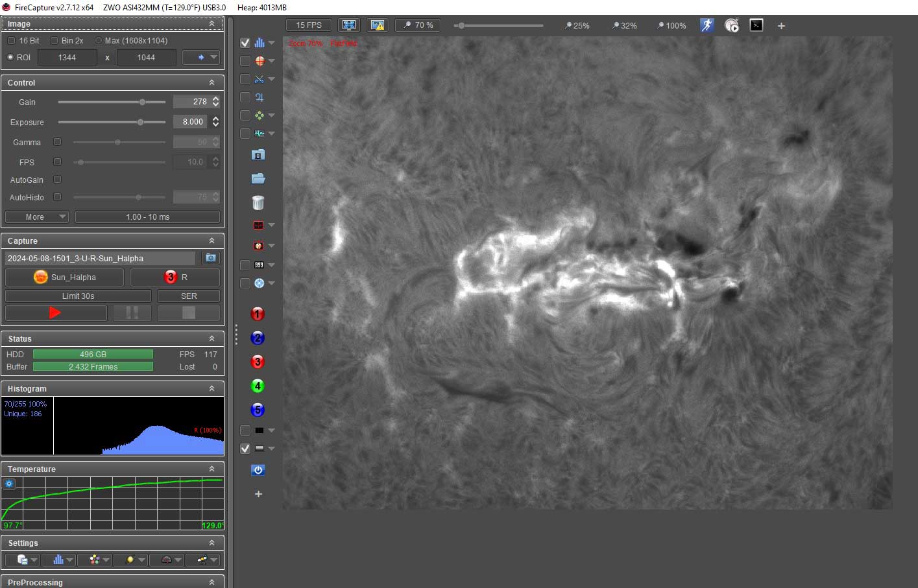The image size is (918, 588).
Task: Select blue filter profile ball 5
Action: 258,410
